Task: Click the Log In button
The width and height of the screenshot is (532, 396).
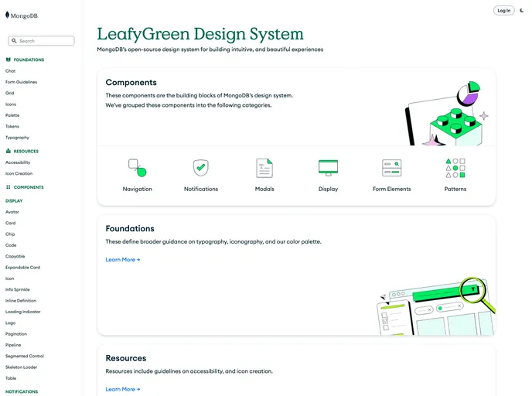Action: click(504, 11)
